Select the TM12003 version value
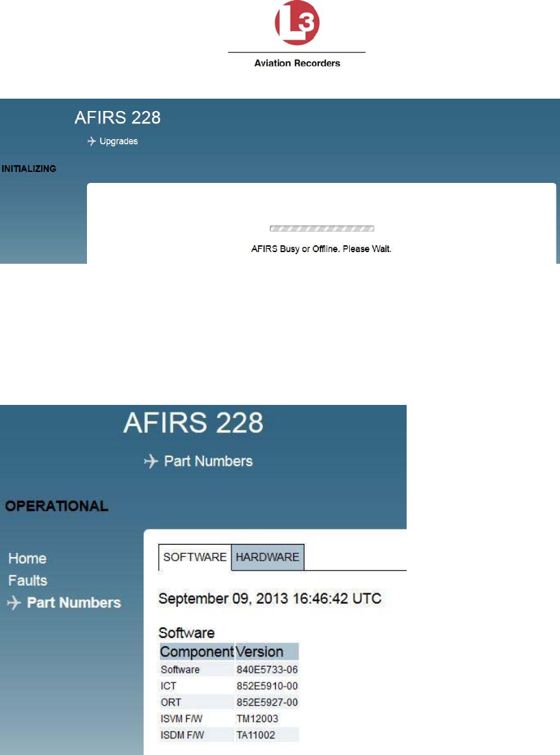The image size is (560, 755). click(257, 719)
